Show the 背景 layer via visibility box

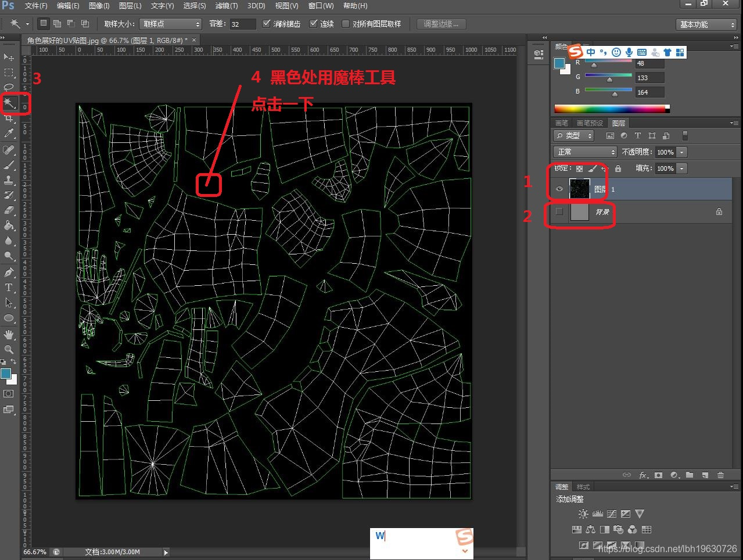559,211
